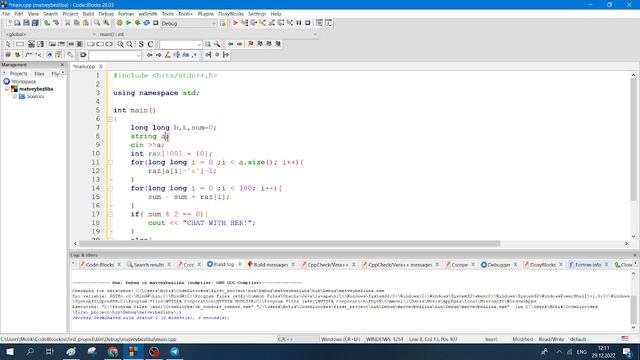Open the Find dialog from the toolbar
The width and height of the screenshot is (640, 360).
[97, 23]
